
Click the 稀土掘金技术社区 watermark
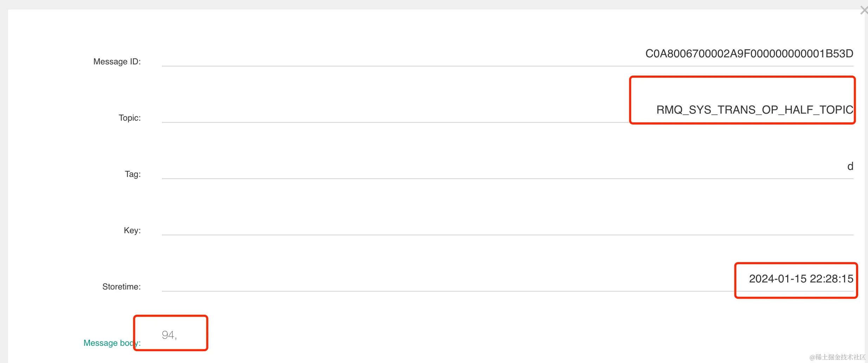837,357
